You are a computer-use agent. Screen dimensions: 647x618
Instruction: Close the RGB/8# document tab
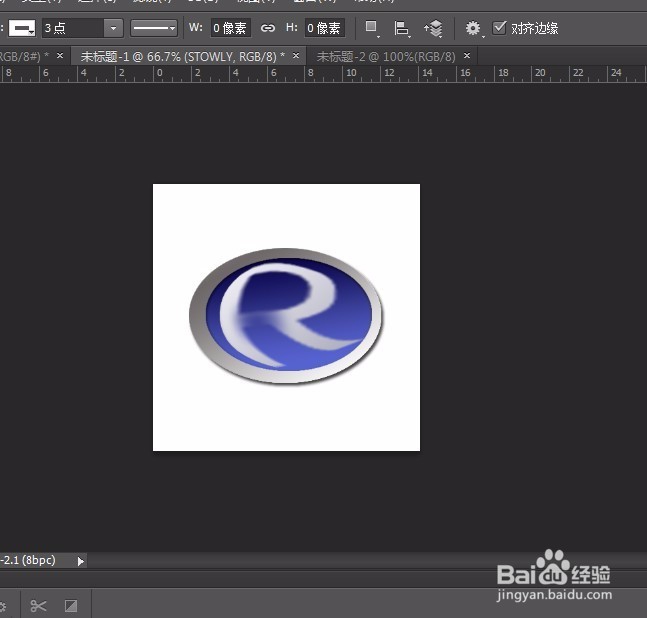click(x=60, y=56)
